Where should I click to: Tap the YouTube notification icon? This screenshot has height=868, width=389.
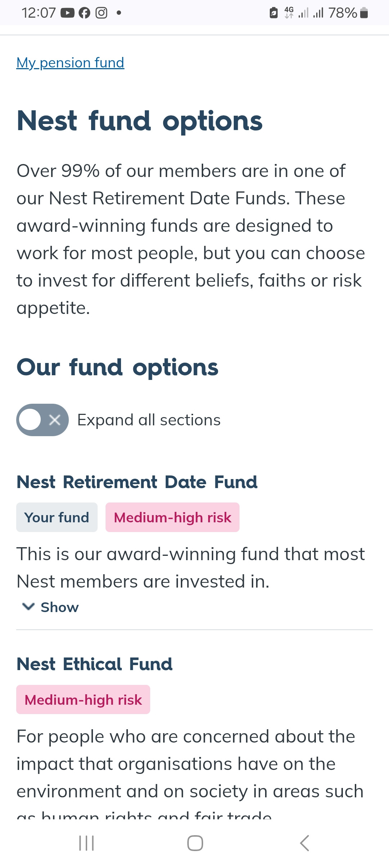67,13
